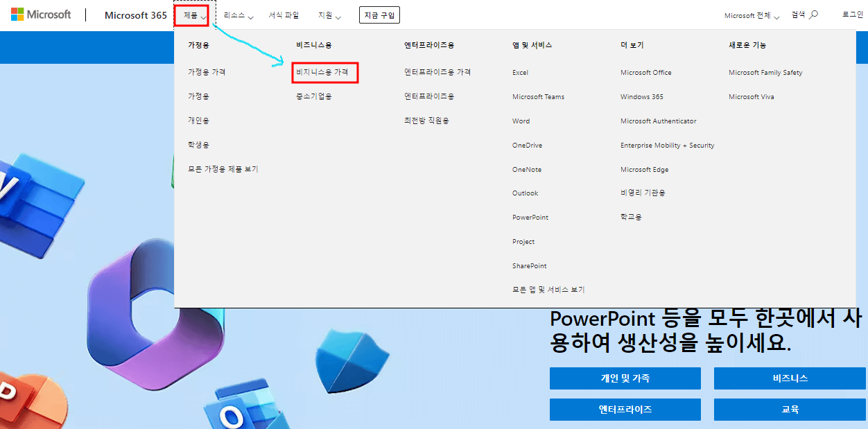Open 비즈니스용 가격 link
This screenshot has height=429, width=868.
[322, 71]
